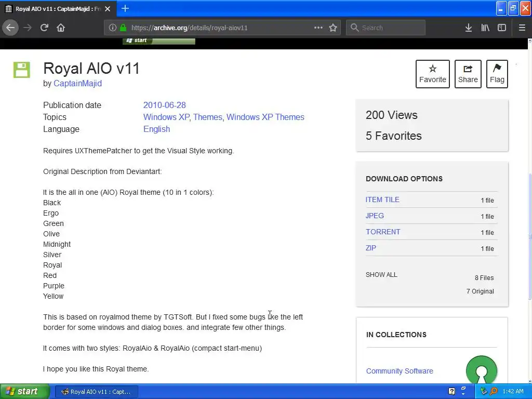532x399 pixels.
Task: Reload the current page
Action: 44,28
